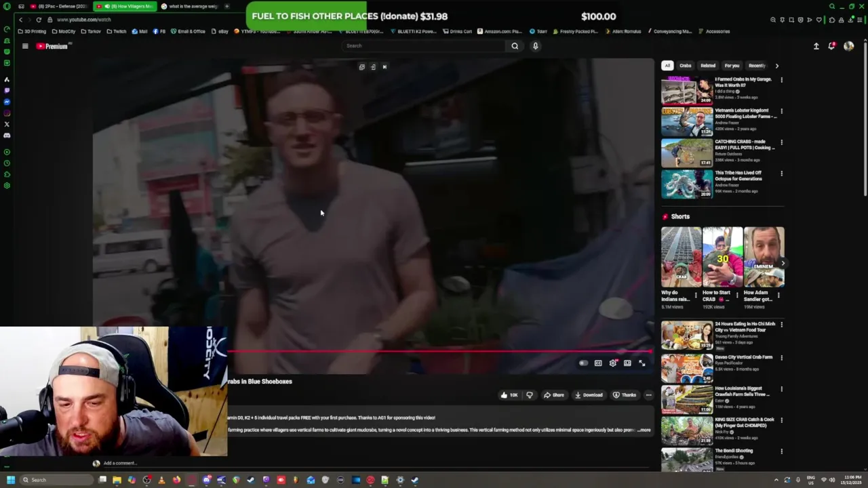Open This Tribe Has Lived Off Octopus title
The height and width of the screenshot is (488, 868).
(x=738, y=176)
